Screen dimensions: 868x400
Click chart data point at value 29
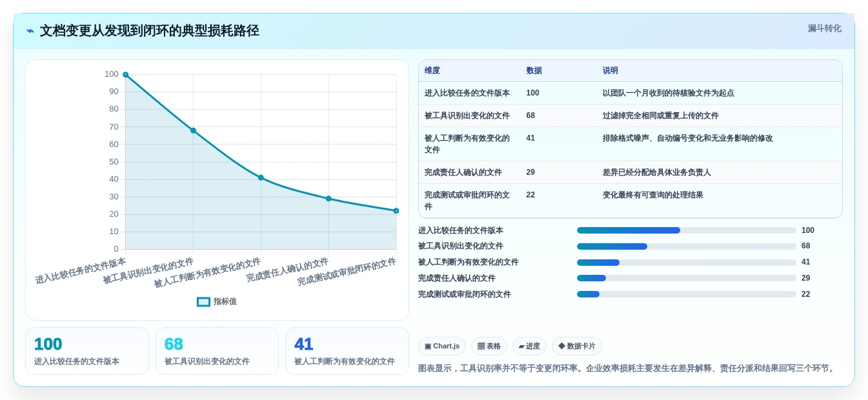(x=328, y=199)
